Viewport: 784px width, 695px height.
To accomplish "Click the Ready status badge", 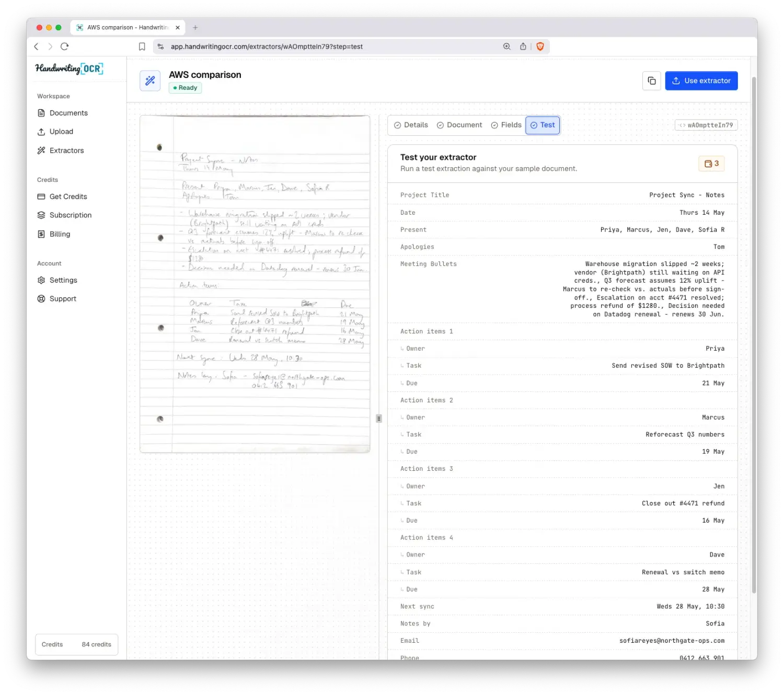I will (x=185, y=88).
